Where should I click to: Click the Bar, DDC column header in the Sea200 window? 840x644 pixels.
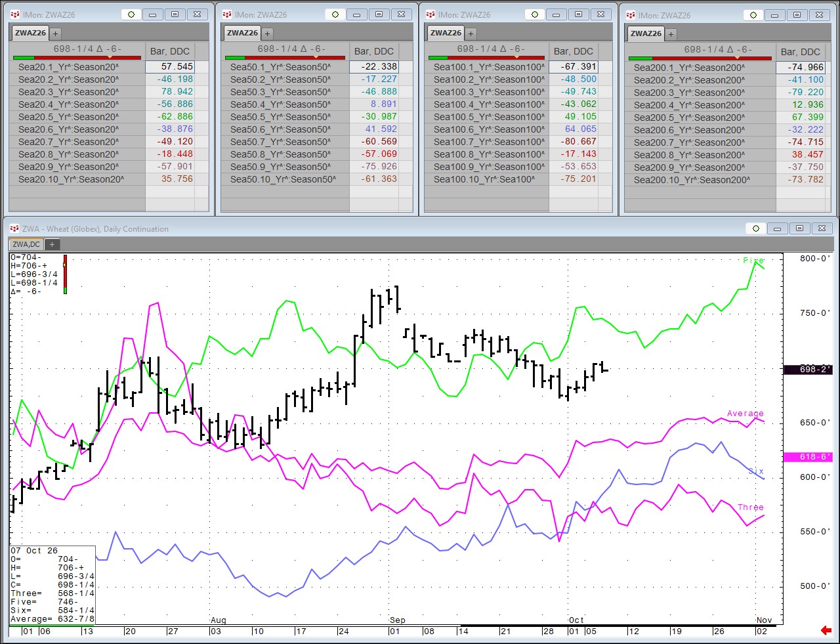801,52
